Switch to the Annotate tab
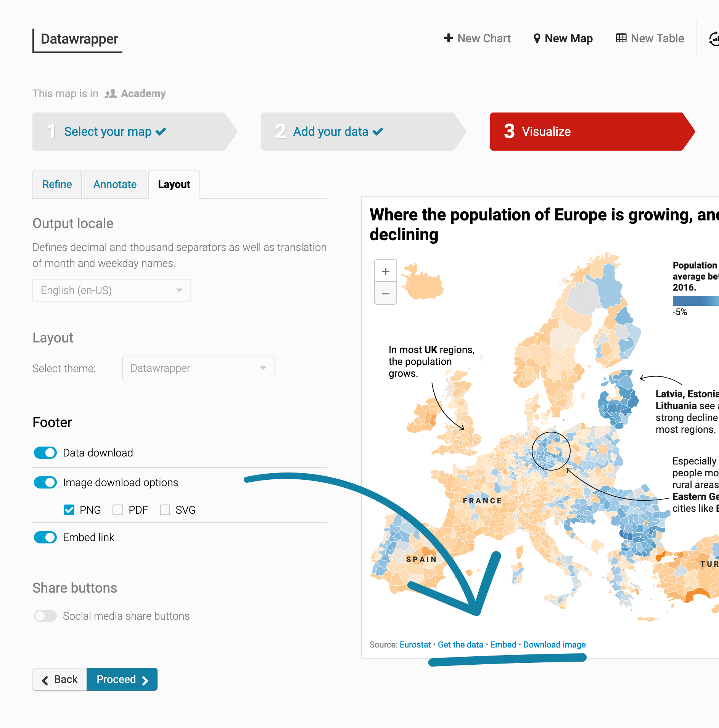The image size is (719, 728). click(x=115, y=184)
